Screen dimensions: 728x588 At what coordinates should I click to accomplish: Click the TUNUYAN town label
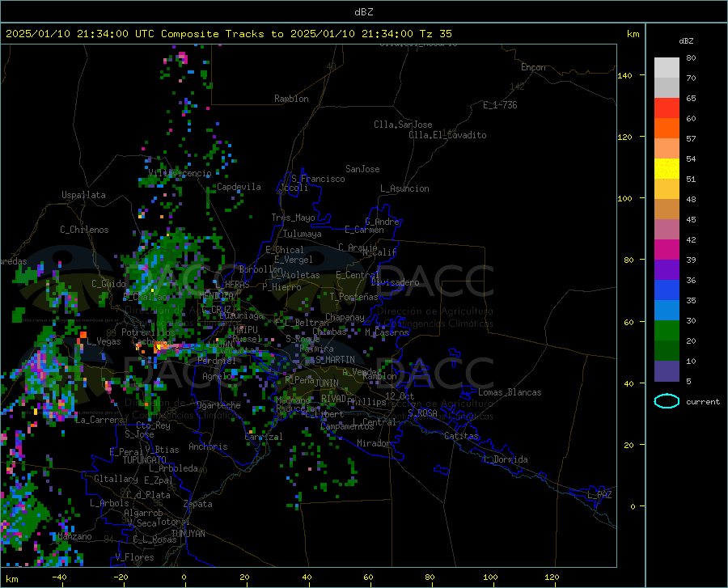tap(188, 534)
